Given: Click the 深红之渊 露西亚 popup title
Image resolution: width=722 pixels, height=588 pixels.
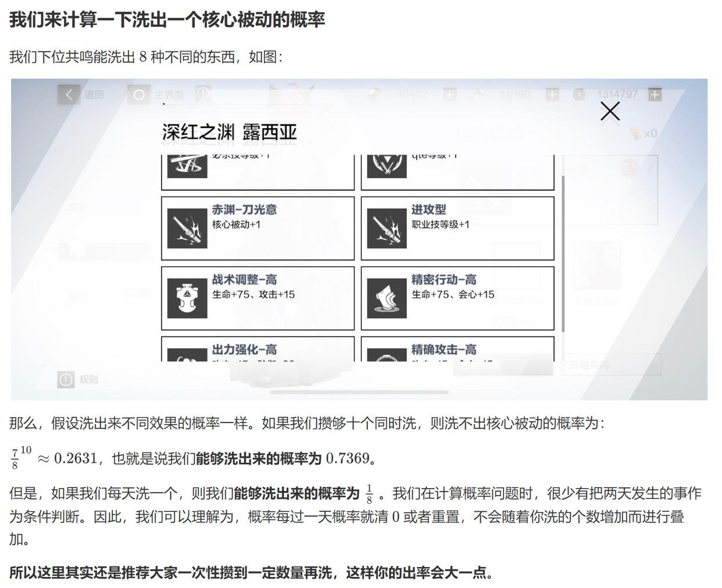Looking at the screenshot, I should (230, 132).
